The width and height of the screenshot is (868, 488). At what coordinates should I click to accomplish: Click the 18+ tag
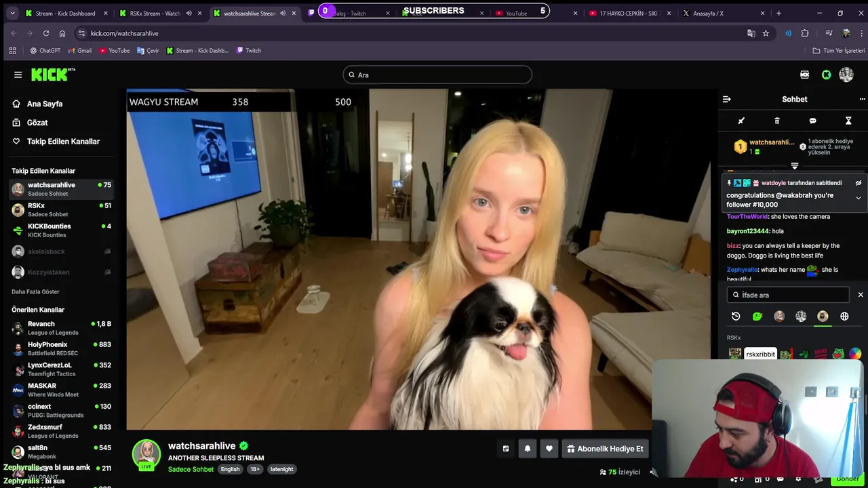(255, 469)
